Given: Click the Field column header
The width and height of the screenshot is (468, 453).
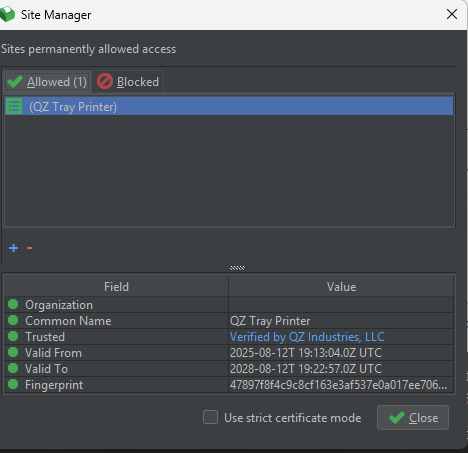Looking at the screenshot, I should tap(116, 287).
